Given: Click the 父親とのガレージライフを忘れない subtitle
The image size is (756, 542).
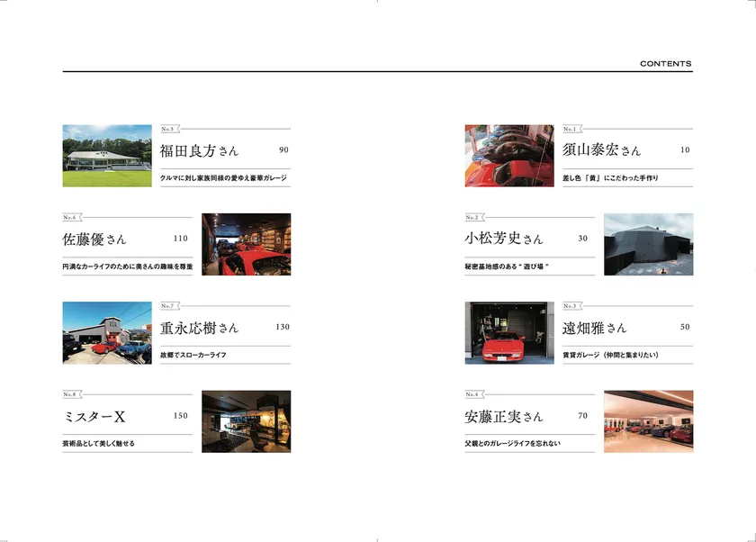Looking at the screenshot, I should pyautogui.click(x=512, y=443).
